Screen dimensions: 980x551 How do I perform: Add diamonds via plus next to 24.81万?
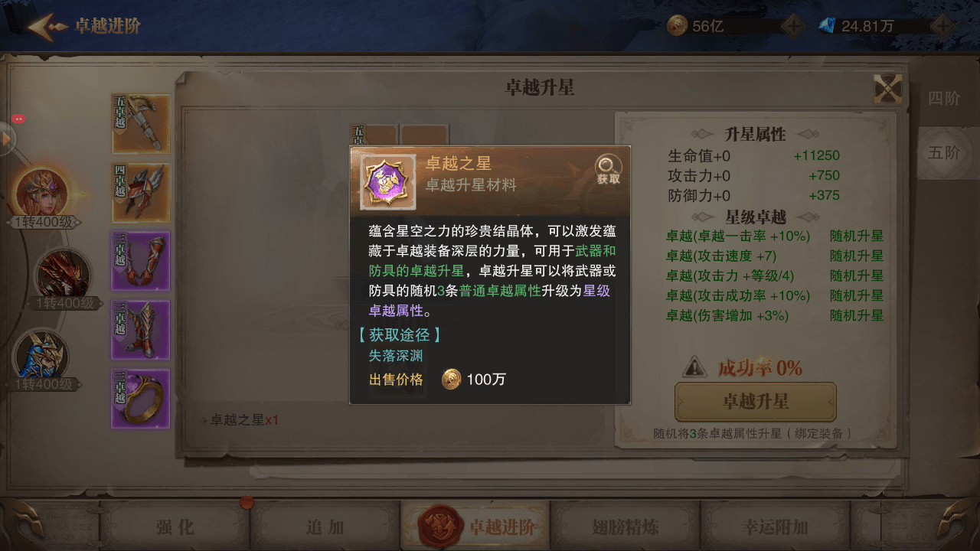942,26
